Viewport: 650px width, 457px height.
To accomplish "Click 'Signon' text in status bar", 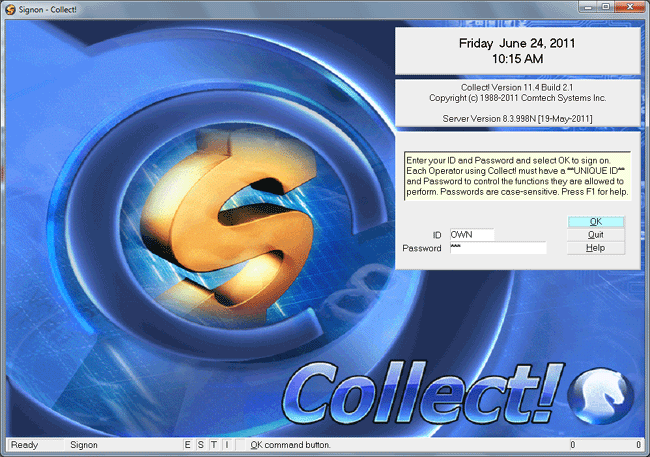I will 84,445.
